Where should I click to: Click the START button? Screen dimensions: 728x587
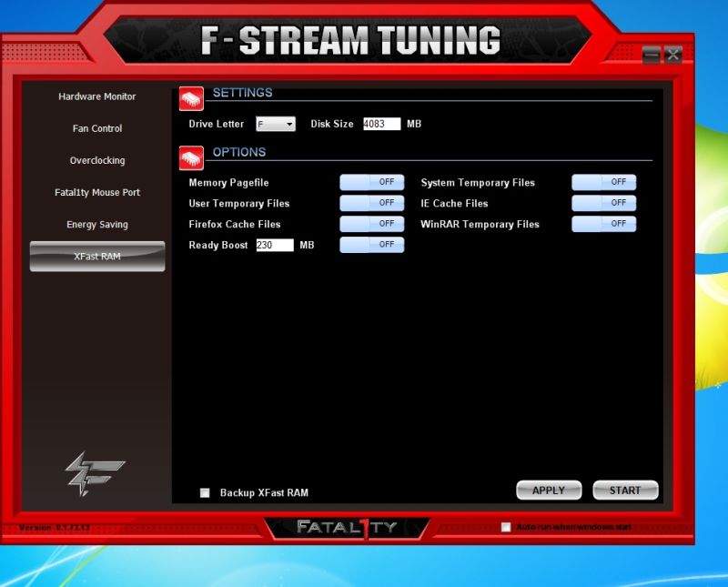[x=625, y=491]
